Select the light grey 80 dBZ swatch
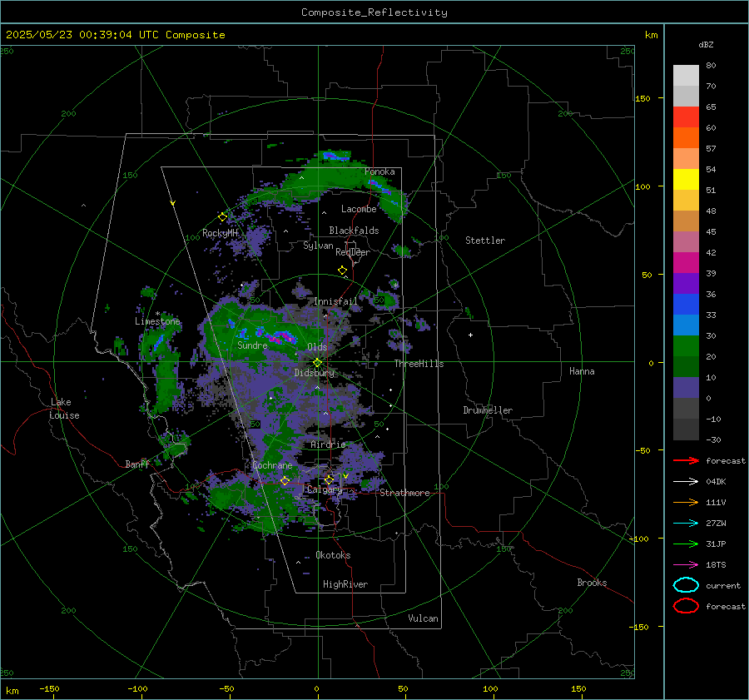The width and height of the screenshot is (749, 700). coord(686,76)
